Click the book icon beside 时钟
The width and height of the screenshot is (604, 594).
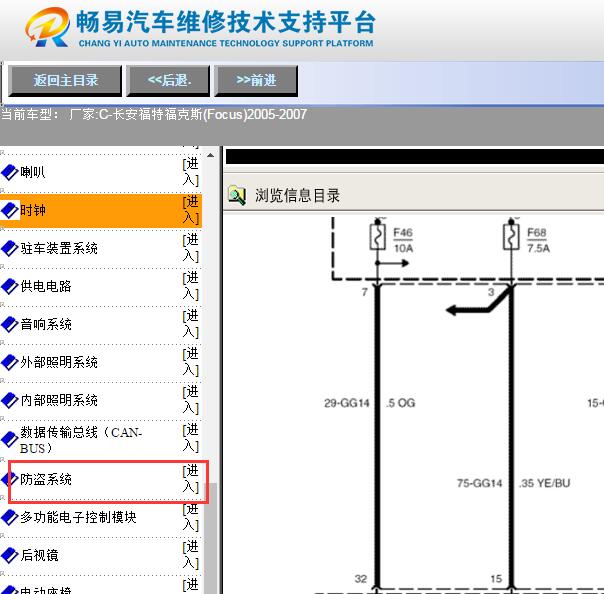[x=10, y=210]
